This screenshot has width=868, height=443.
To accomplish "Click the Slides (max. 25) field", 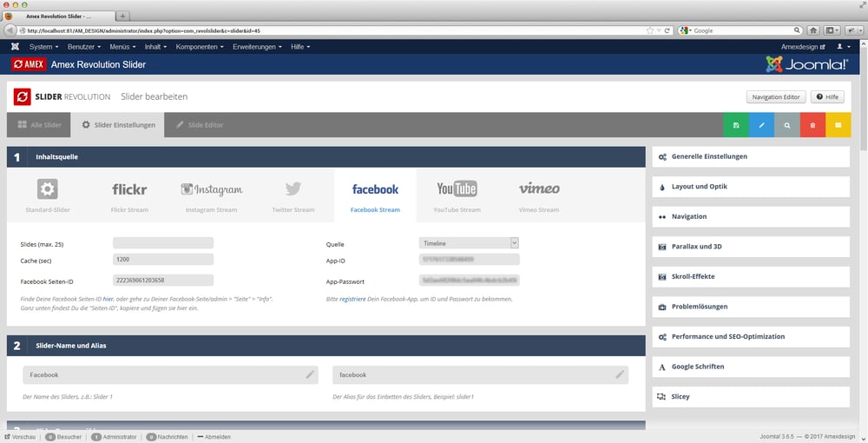I will click(163, 243).
